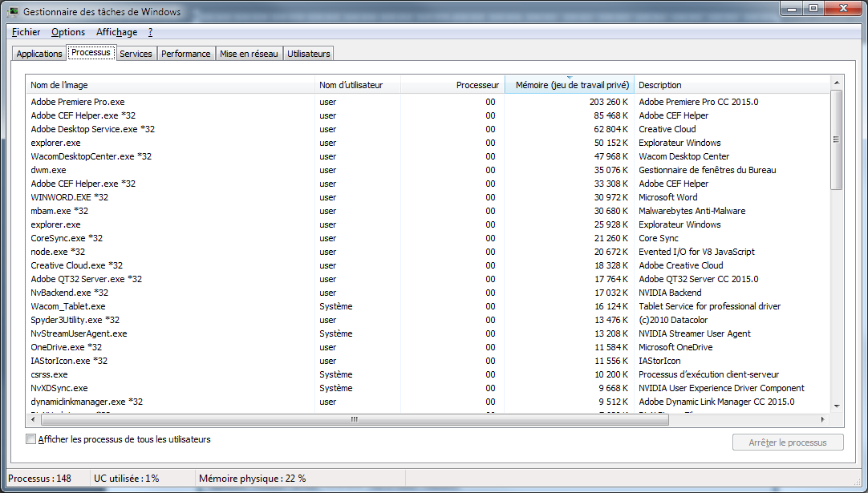Viewport: 868px width, 493px height.
Task: Click the vertical scrollbar down arrow
Action: [837, 406]
